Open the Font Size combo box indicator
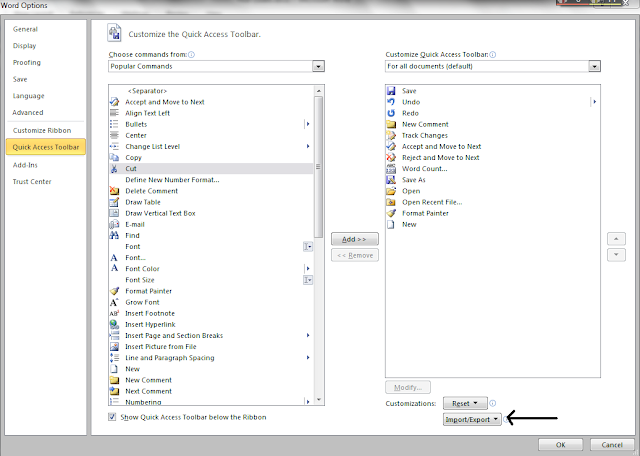The width and height of the screenshot is (640, 456). coord(308,280)
